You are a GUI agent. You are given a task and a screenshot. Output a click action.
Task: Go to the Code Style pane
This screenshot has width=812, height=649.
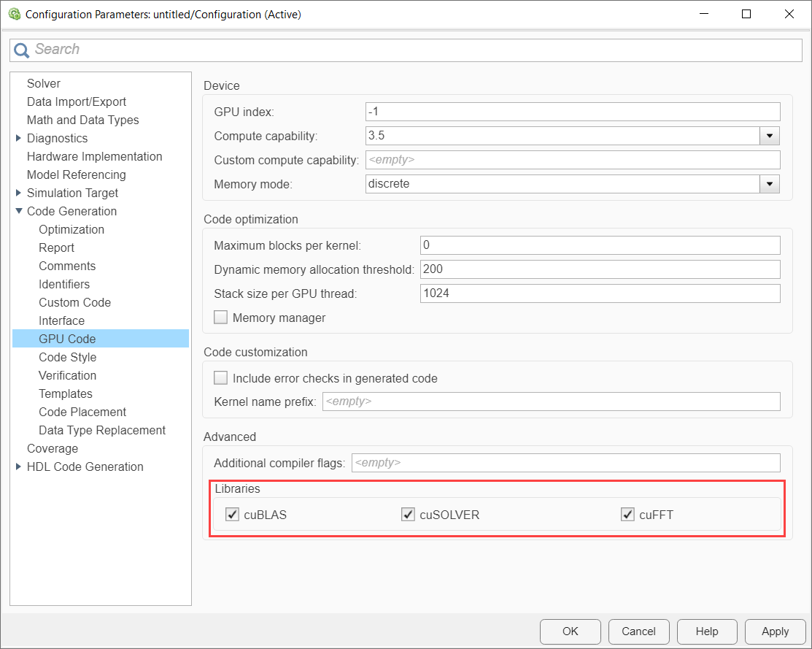coord(67,357)
